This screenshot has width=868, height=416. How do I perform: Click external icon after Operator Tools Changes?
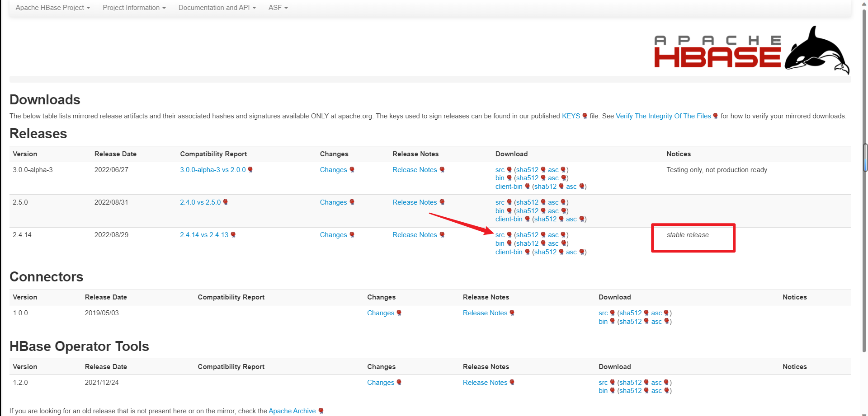coord(399,383)
